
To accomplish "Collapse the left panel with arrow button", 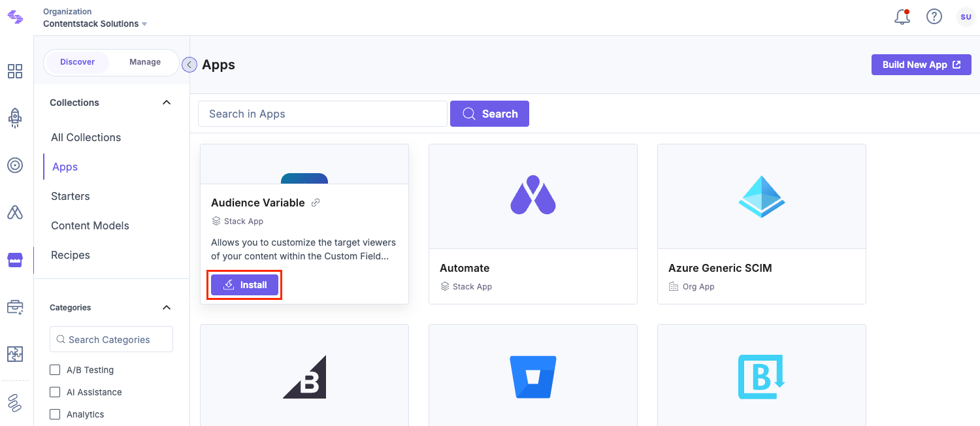I will (189, 65).
